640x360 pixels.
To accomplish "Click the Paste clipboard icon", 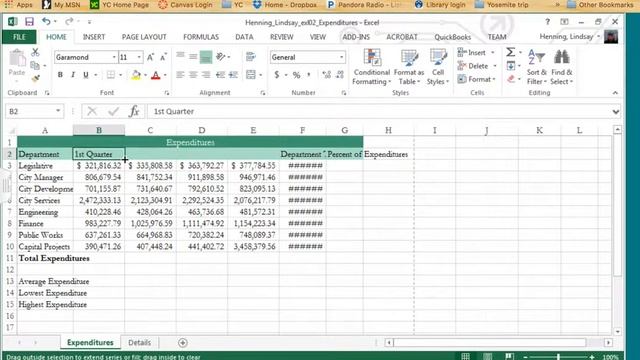I will click(17, 58).
